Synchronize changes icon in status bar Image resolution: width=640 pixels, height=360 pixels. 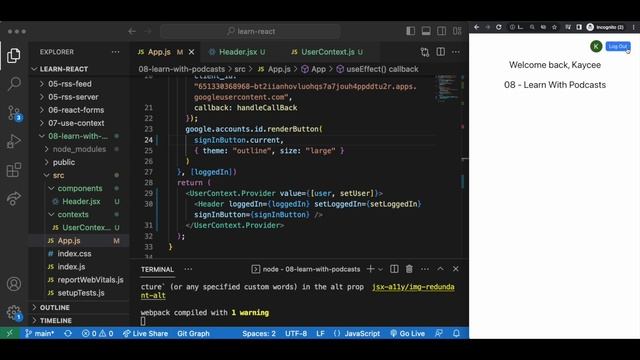pyautogui.click(x=68, y=333)
